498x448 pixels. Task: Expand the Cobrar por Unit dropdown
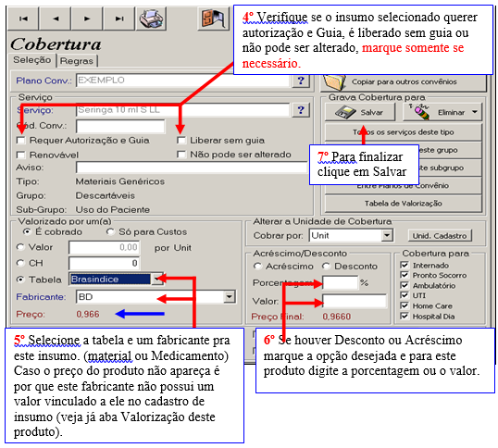387,236
